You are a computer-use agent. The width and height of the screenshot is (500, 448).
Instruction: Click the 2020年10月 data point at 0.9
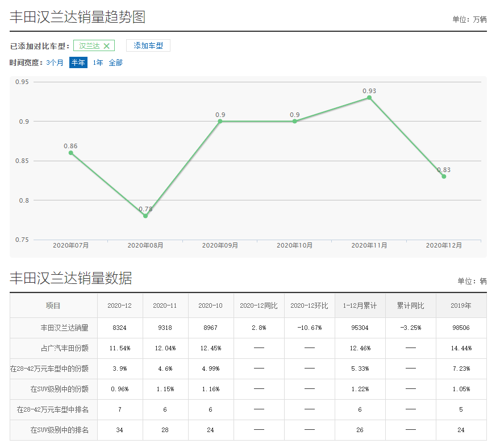pyautogui.click(x=295, y=121)
